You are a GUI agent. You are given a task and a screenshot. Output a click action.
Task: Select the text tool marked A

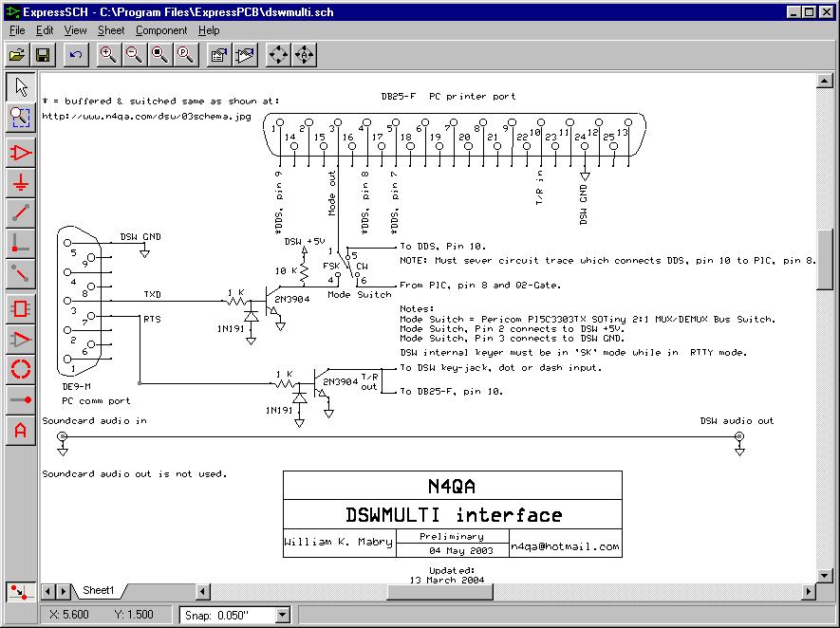point(21,431)
